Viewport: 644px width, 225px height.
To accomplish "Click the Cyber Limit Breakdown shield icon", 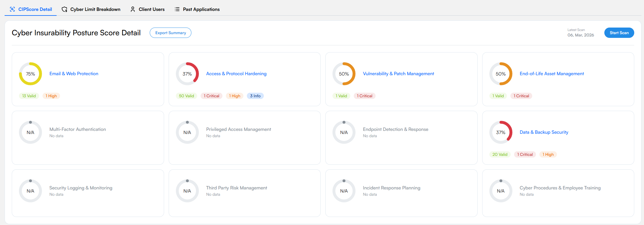I will [x=64, y=9].
